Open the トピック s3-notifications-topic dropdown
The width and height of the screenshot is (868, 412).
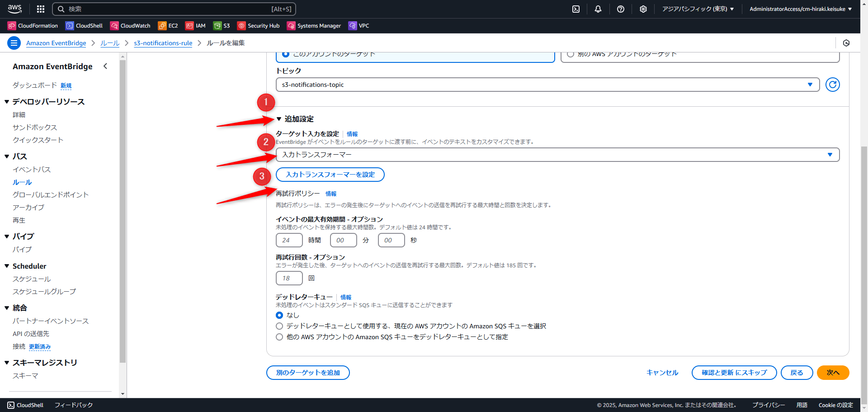point(547,85)
